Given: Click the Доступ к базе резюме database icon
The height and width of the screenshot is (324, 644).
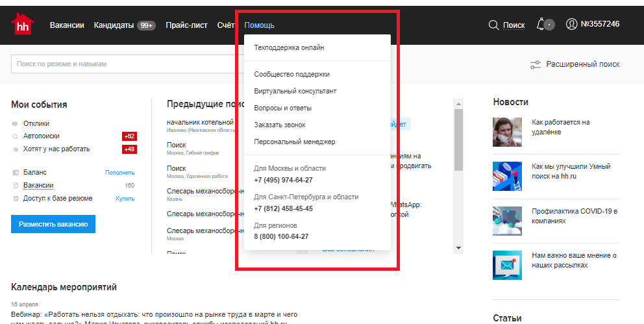Looking at the screenshot, I should pos(16,198).
